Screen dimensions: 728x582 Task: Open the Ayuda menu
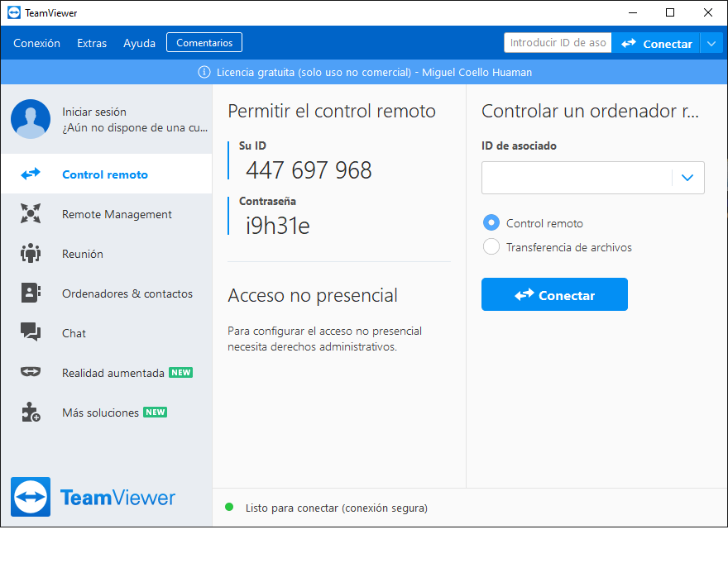tap(139, 43)
